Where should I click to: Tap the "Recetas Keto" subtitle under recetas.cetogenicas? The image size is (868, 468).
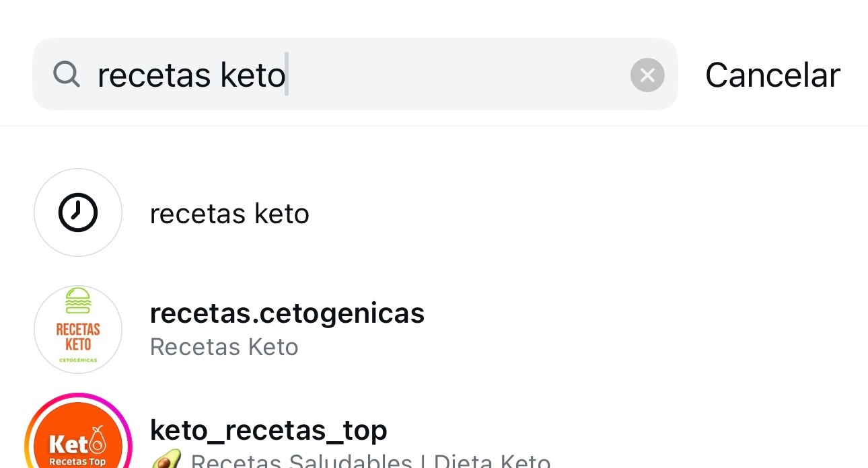tap(224, 347)
